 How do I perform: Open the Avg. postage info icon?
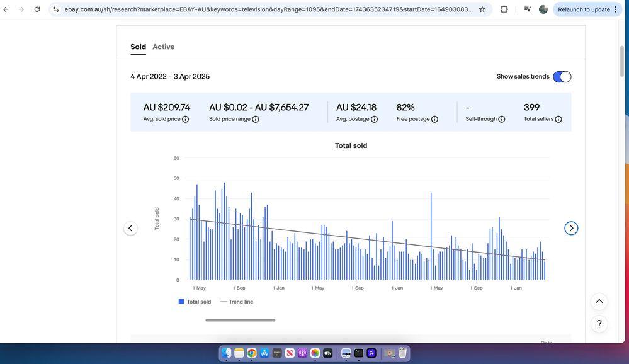click(374, 119)
